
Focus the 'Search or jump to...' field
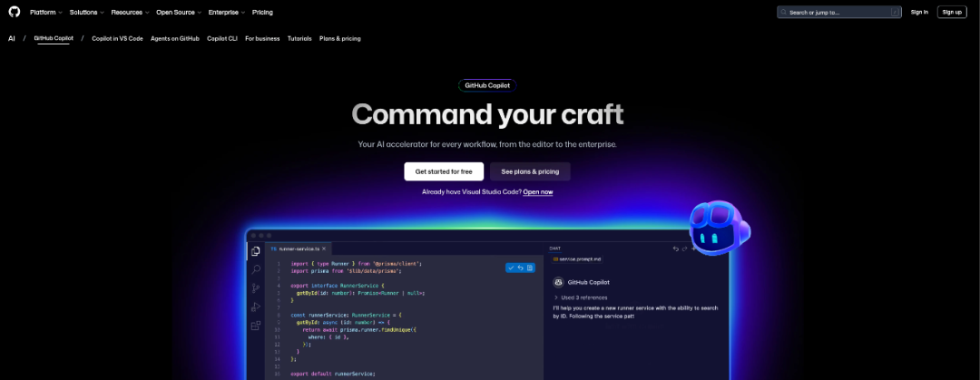pyautogui.click(x=838, y=12)
